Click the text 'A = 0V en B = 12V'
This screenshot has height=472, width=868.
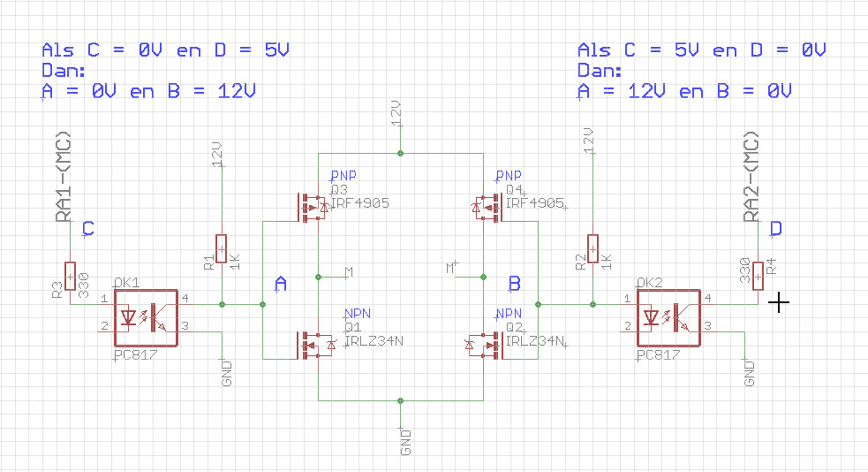[148, 91]
